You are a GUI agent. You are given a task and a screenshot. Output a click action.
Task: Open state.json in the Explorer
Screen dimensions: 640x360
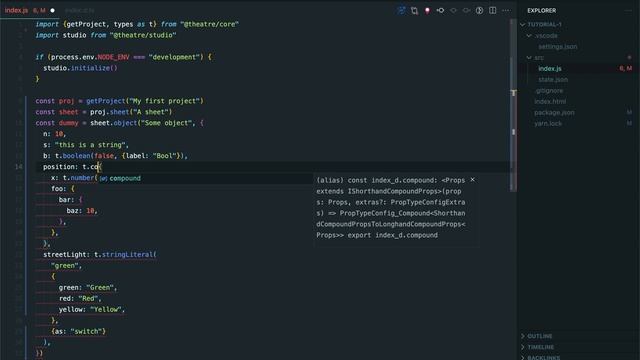pos(553,80)
